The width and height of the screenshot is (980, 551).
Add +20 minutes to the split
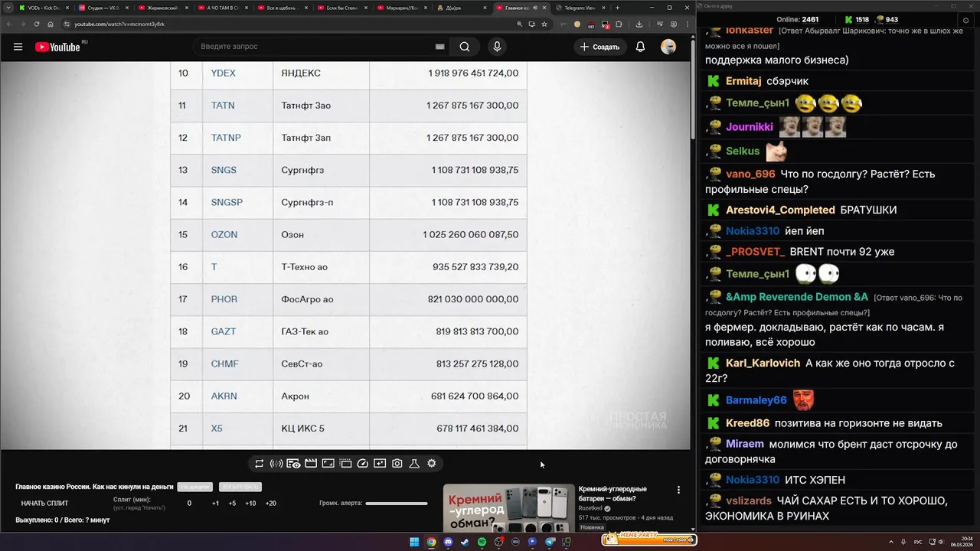pyautogui.click(x=270, y=504)
